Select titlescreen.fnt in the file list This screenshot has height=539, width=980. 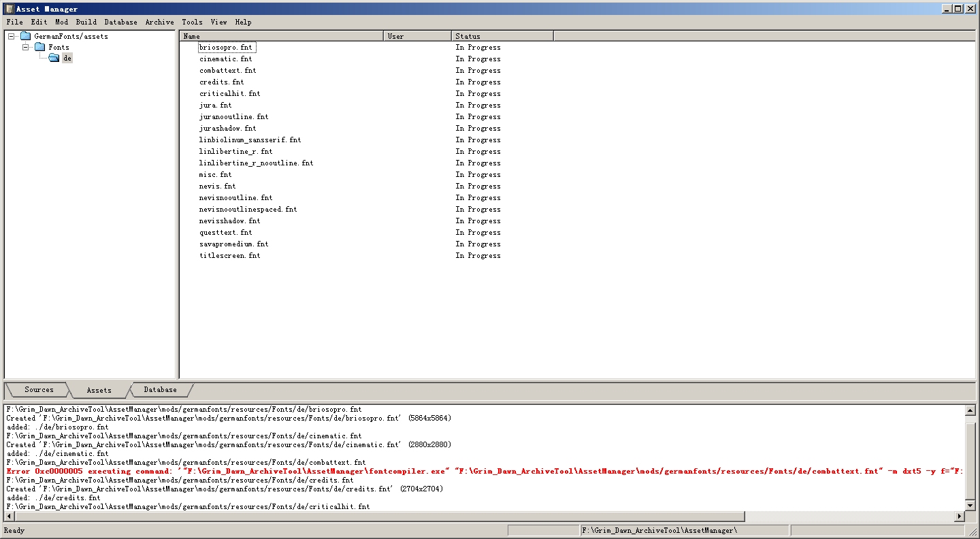pyautogui.click(x=229, y=256)
